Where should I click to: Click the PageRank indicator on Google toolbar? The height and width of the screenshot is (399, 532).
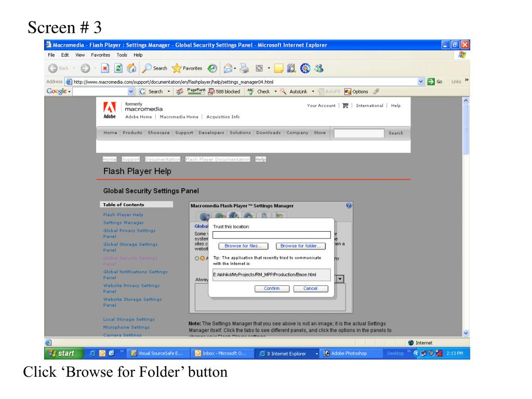click(196, 91)
